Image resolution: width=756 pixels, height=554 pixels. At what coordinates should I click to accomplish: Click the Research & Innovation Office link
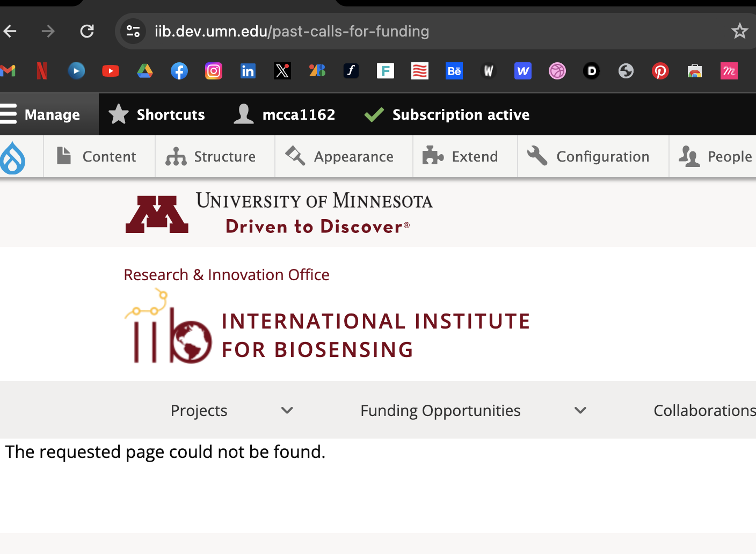(x=227, y=275)
